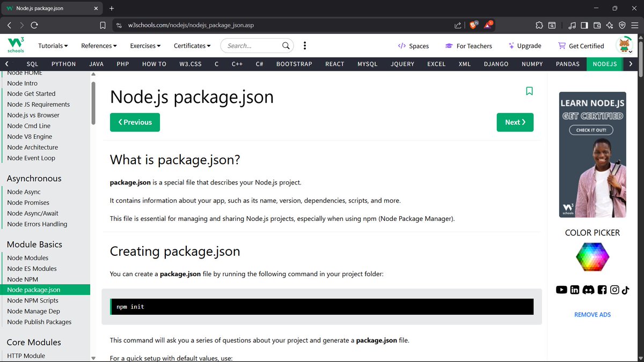The image size is (644, 362).
Task: Click the tab search window icon
Action: click(552, 25)
